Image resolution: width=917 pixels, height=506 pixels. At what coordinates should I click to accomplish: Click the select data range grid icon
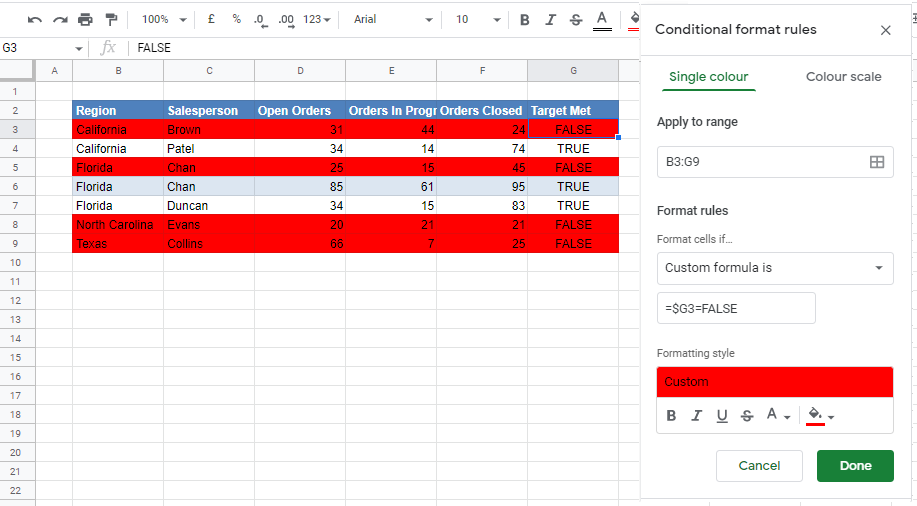coord(876,162)
